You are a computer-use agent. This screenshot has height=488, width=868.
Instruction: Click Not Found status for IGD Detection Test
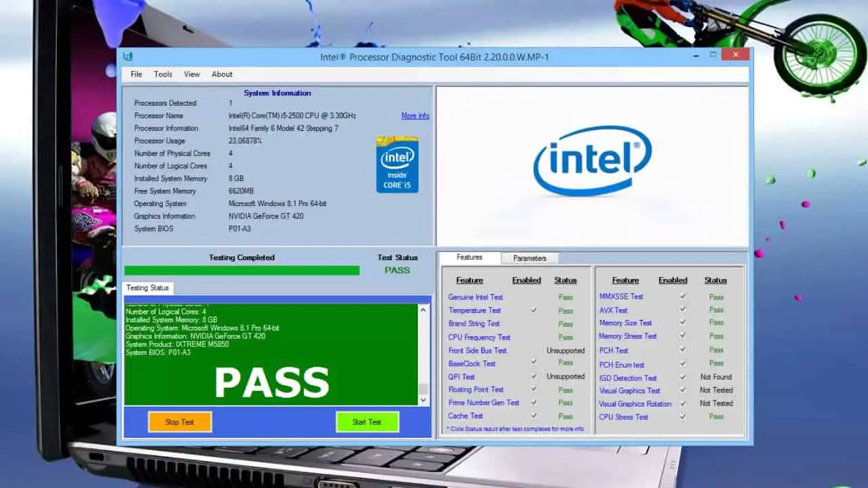click(x=716, y=377)
